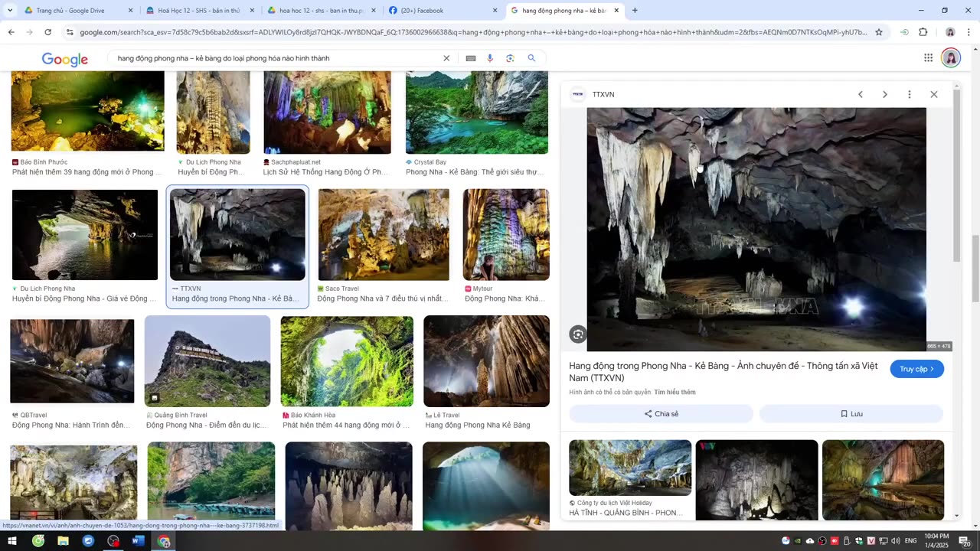Open the Báo Khánh Hòa sinkhole thumbnail

point(347,361)
